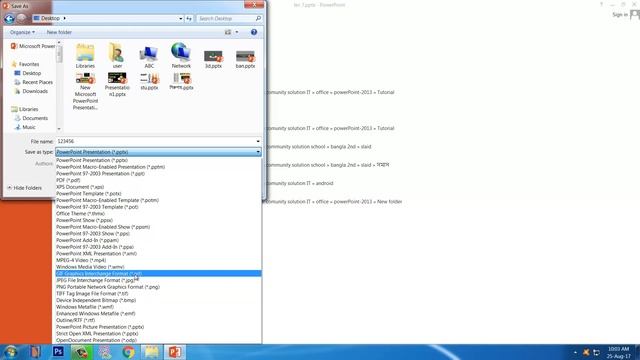Select Desktop under Favorites
This screenshot has width=640, height=360.
(28, 73)
